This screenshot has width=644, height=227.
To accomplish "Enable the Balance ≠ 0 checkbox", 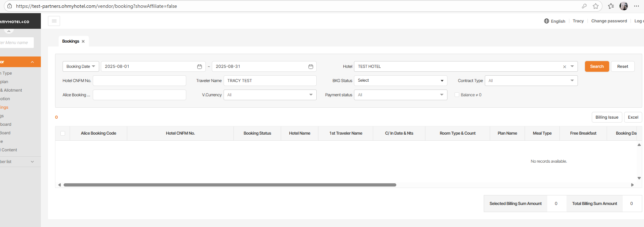I will 457,95.
